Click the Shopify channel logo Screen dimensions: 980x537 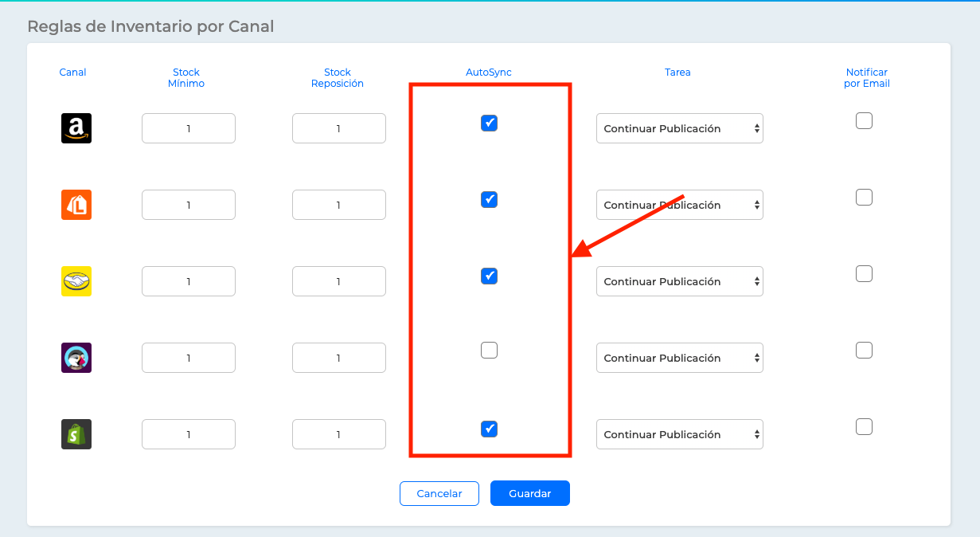coord(76,434)
